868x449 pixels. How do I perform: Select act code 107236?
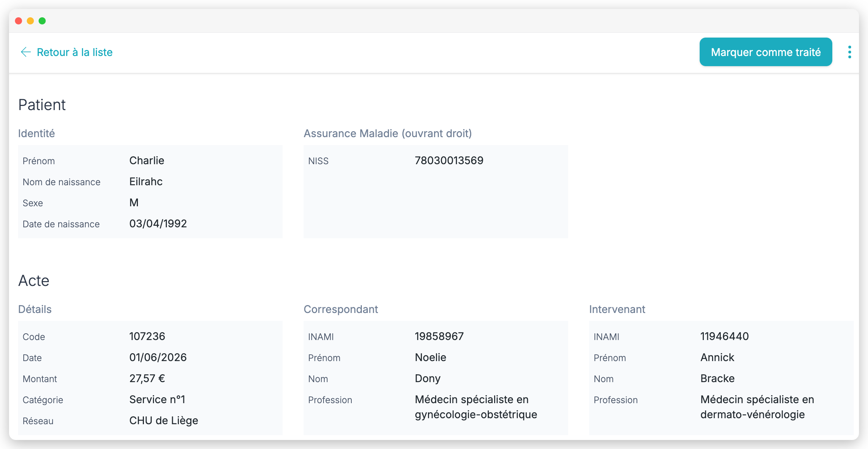147,336
